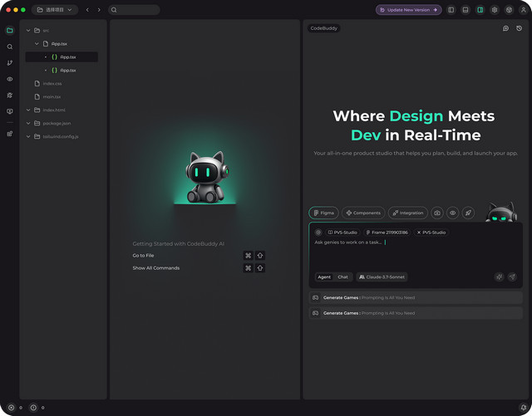Open the search icon in the left sidebar
Image resolution: width=532 pixels, height=416 pixels.
(10, 46)
